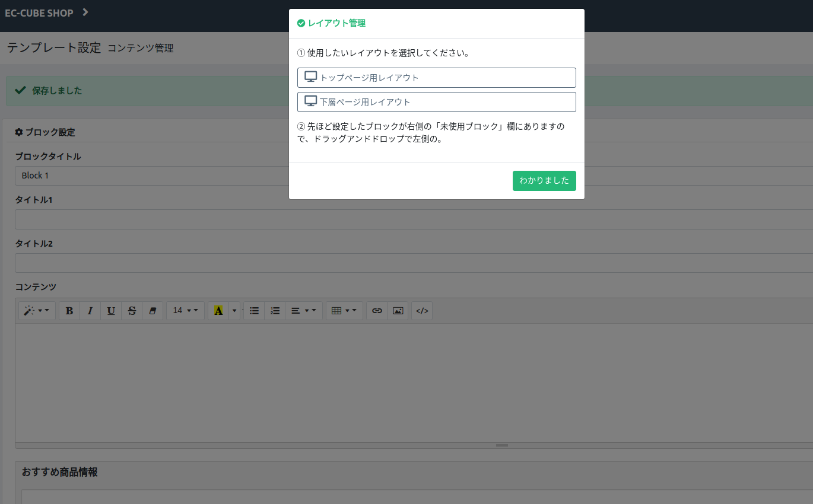
Task: Apply underline formatting
Action: point(111,311)
